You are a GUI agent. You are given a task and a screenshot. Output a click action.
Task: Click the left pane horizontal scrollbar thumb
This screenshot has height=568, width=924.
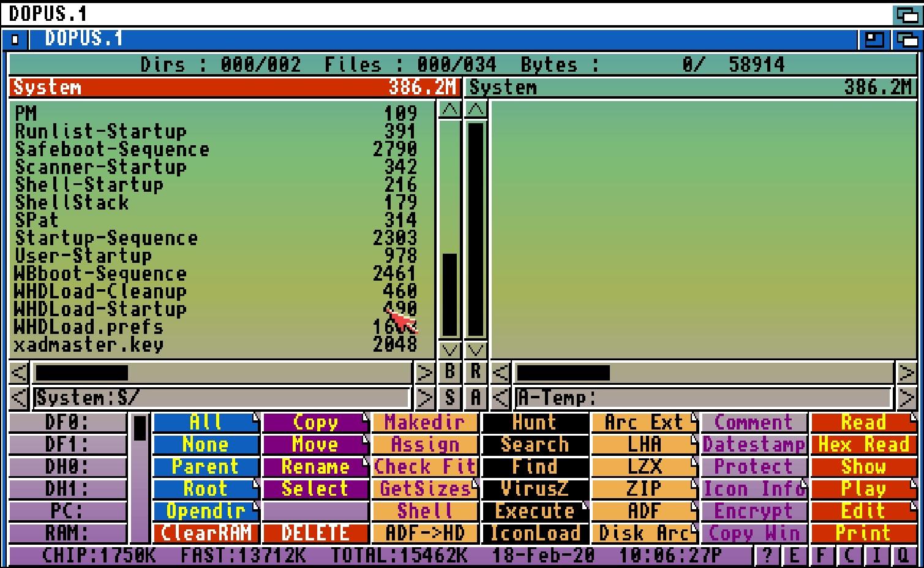pyautogui.click(x=81, y=372)
